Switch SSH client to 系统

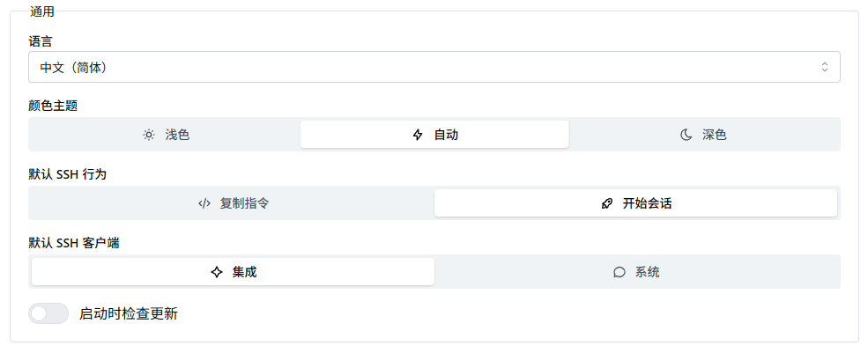647,272
